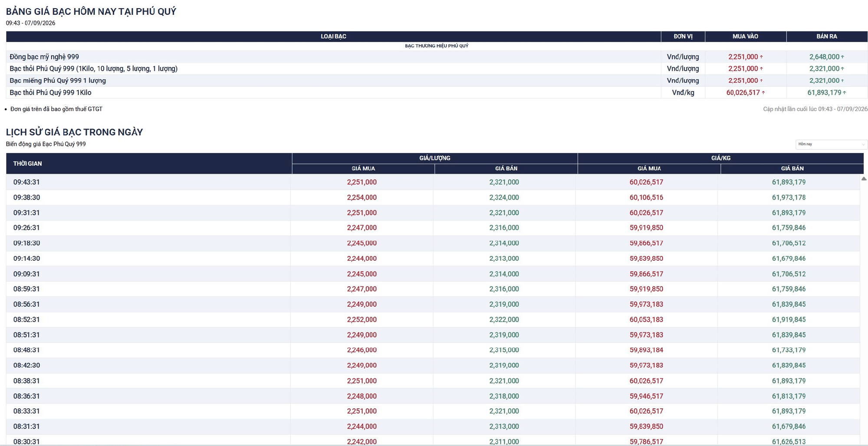Click the "MUA VÀO" column header
868x446 pixels.
[745, 36]
